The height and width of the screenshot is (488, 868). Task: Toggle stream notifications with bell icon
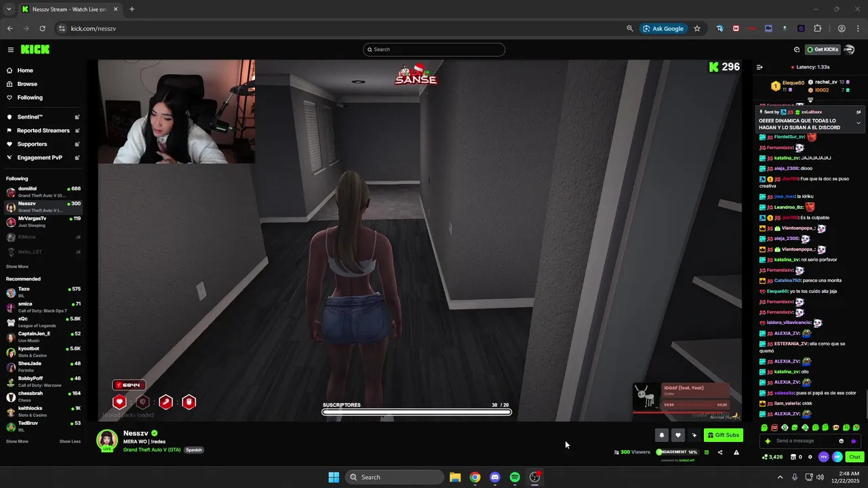662,435
